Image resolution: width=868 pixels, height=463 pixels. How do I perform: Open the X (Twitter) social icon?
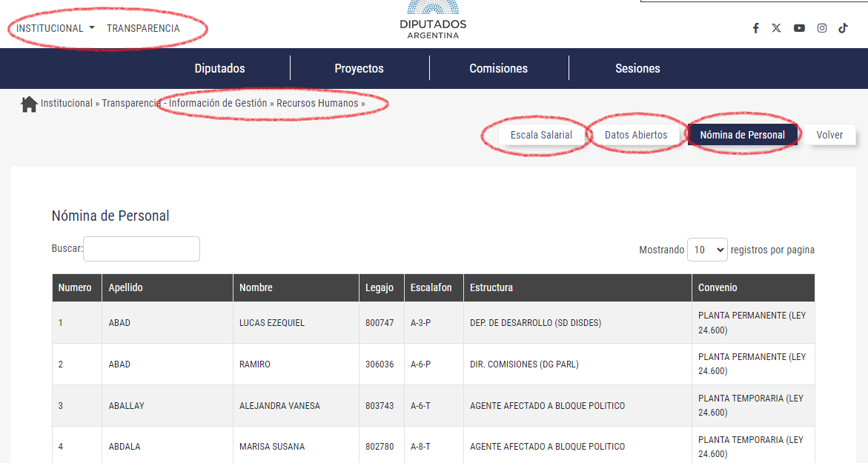pos(776,28)
